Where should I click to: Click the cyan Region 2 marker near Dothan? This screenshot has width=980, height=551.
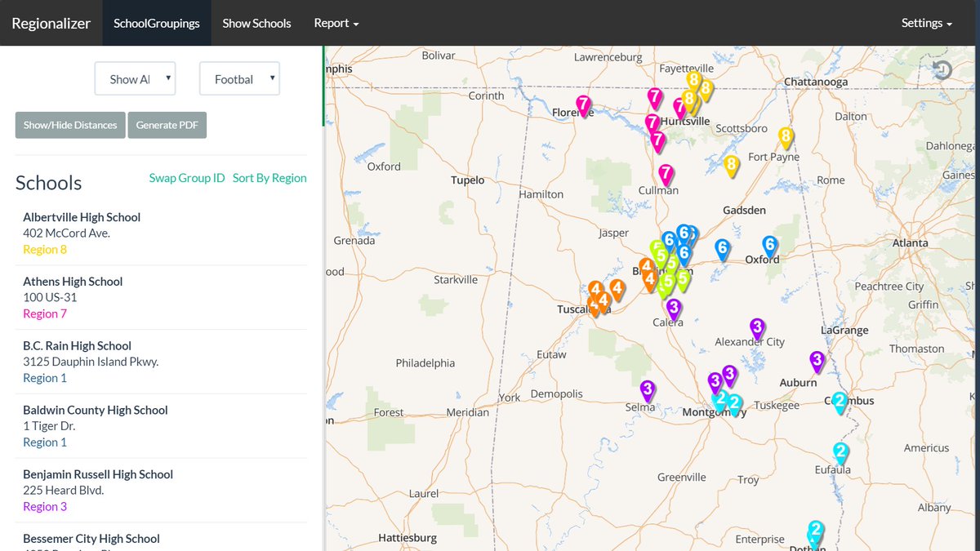(x=815, y=531)
